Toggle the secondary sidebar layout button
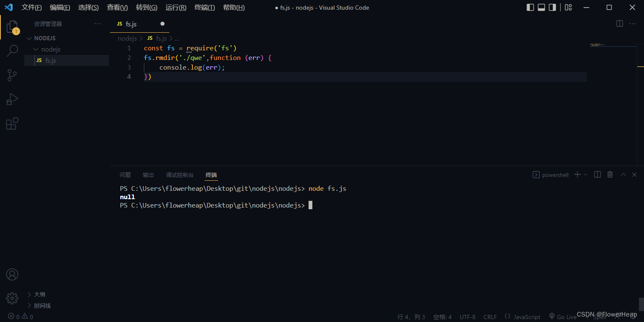Image resolution: width=644 pixels, height=322 pixels. 552,7
